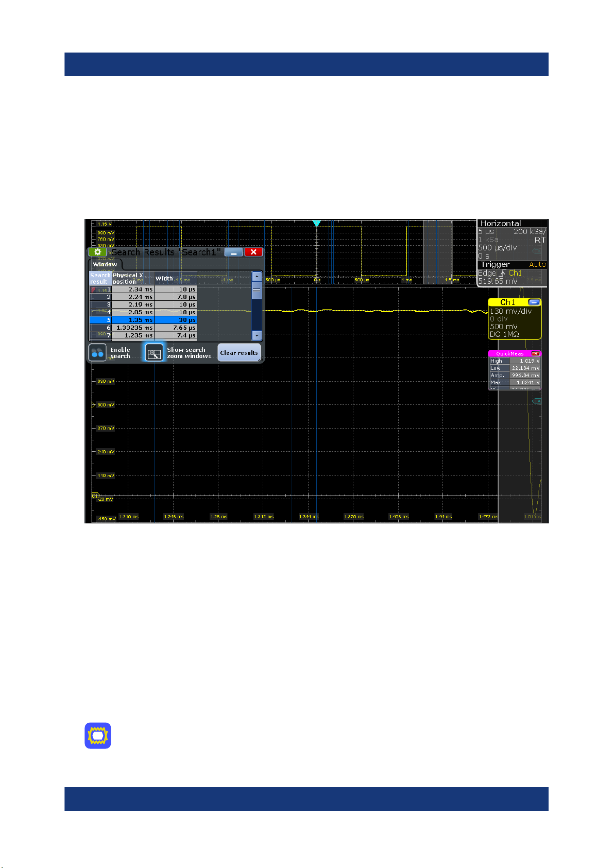
Task: Select search result row with 2.19 ms
Action: click(x=143, y=304)
